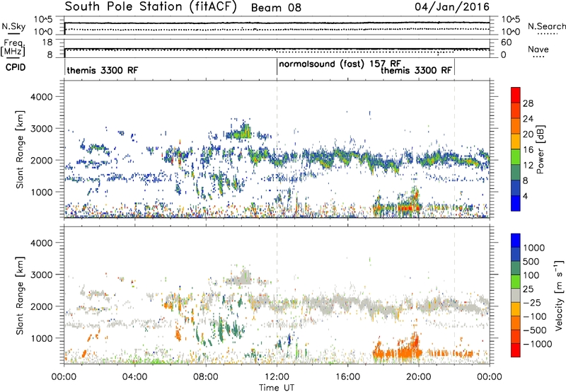Click the red bottom segment of the velocity colorbar
This screenshot has height=392, width=566.
pos(516,350)
